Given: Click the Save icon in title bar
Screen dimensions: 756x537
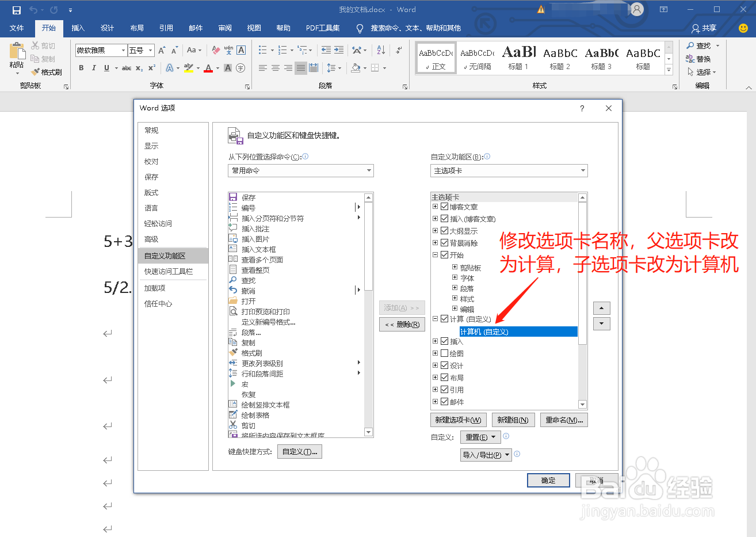Looking at the screenshot, I should tap(16, 10).
